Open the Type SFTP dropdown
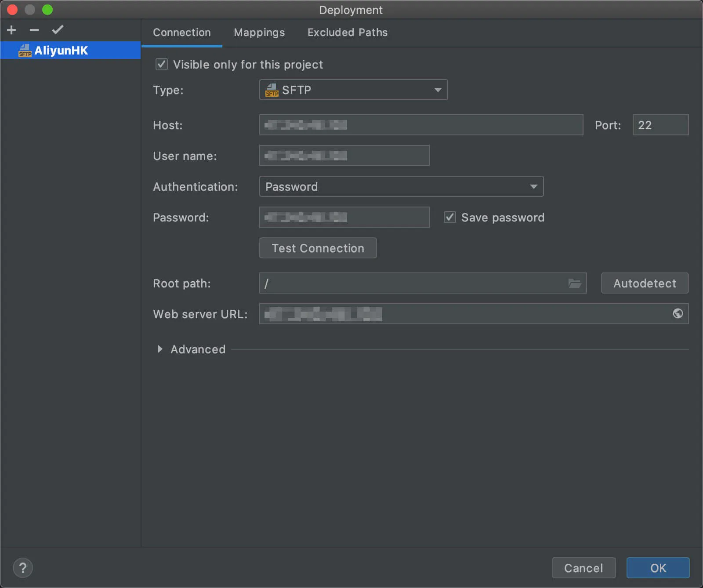The image size is (703, 588). coord(353,90)
